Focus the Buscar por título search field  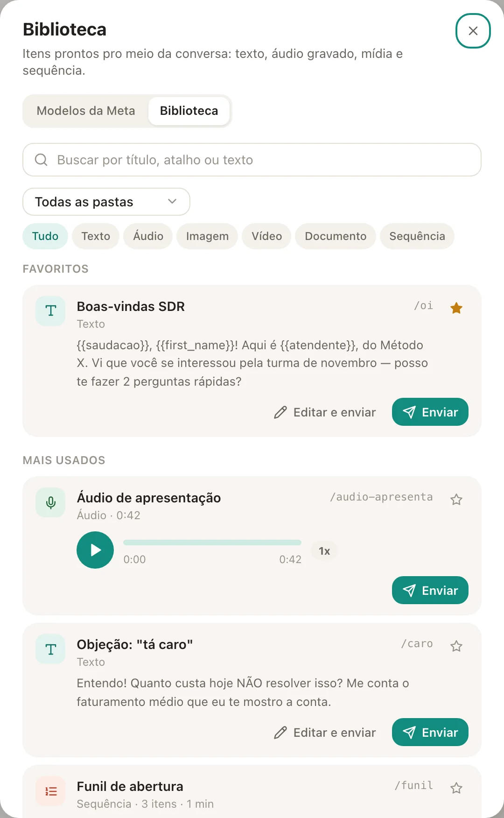tap(252, 160)
